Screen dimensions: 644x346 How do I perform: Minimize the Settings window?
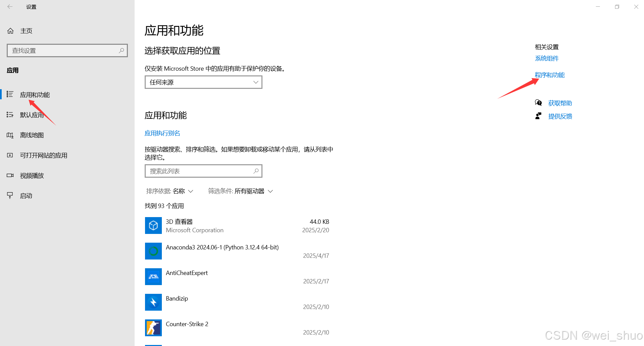point(598,7)
